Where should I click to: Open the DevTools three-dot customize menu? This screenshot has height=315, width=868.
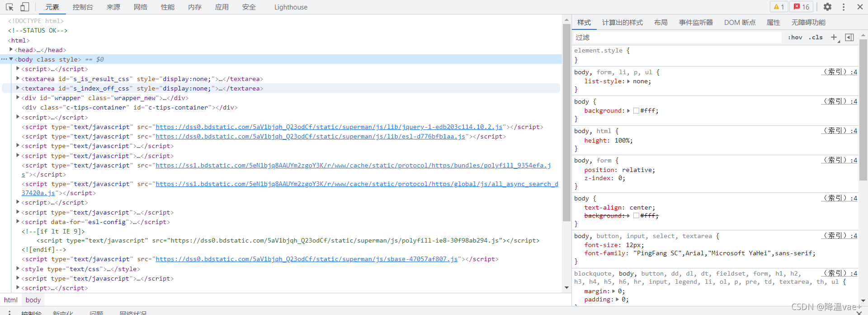pyautogui.click(x=844, y=7)
